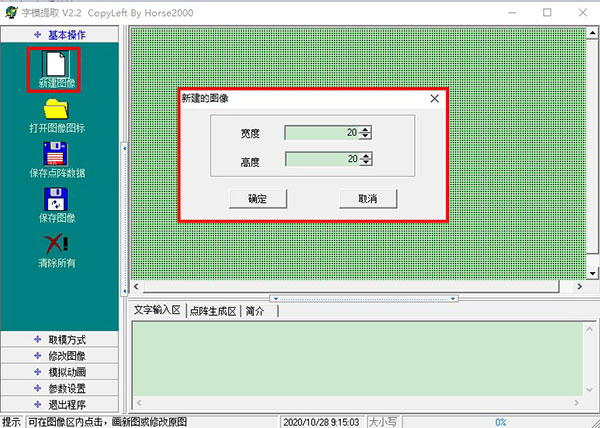Screen dimensions: 600x428
Task: Select the 退出程序 section
Action: [60, 404]
